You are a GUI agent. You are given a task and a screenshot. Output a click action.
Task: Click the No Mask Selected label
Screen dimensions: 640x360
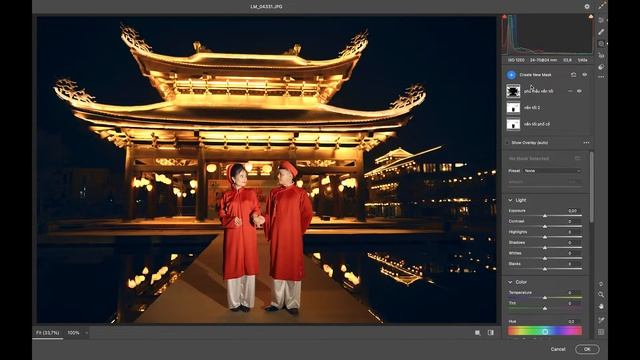pyautogui.click(x=529, y=158)
